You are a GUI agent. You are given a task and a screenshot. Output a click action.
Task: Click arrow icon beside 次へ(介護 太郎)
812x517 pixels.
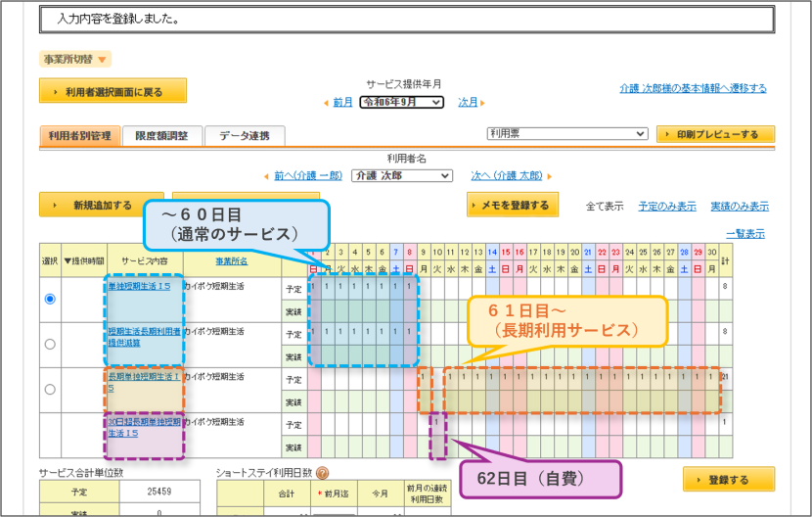550,176
